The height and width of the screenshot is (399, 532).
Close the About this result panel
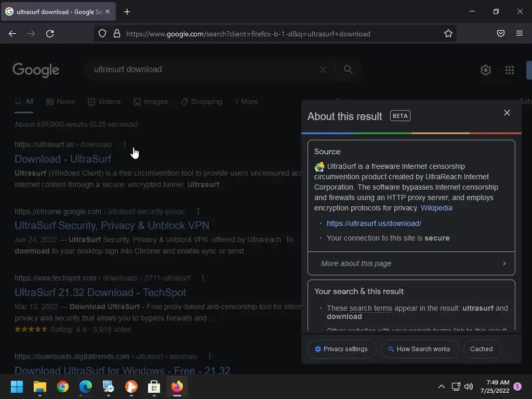[x=507, y=113]
